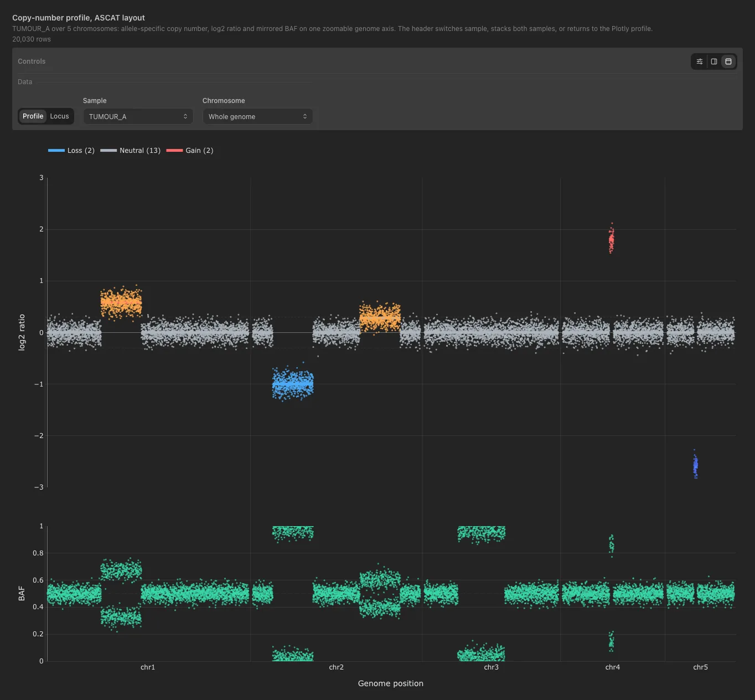The image size is (755, 700).
Task: Select the Profile view tab
Action: pyautogui.click(x=33, y=116)
